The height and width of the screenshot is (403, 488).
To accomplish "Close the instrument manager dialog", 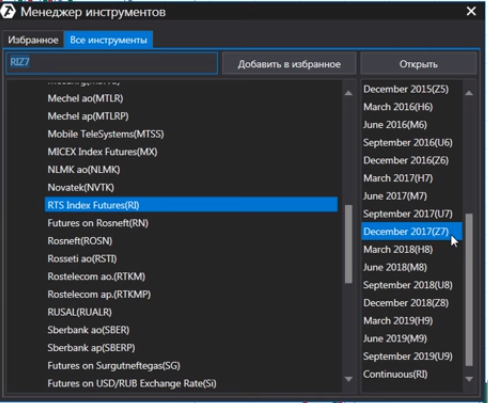I will [471, 11].
